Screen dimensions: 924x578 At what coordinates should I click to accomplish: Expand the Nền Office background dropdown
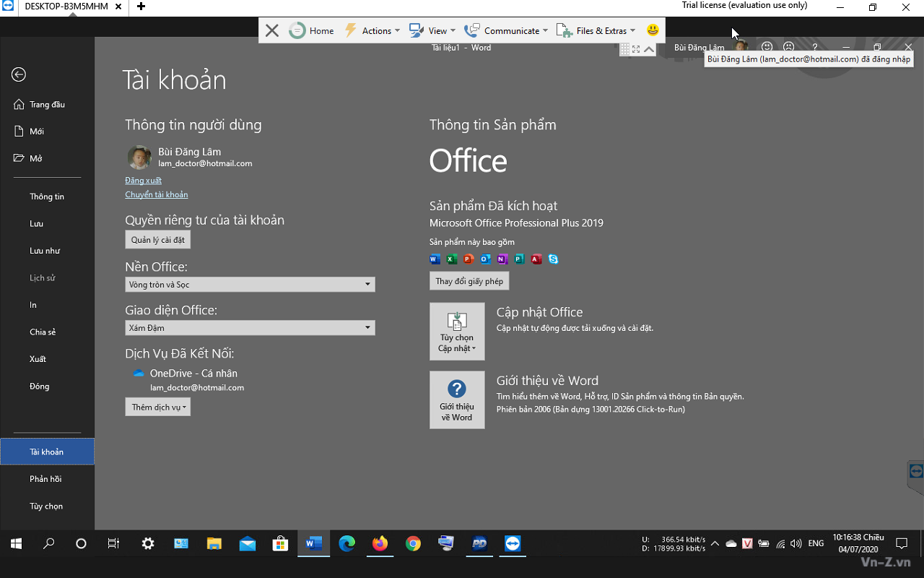[x=250, y=285]
